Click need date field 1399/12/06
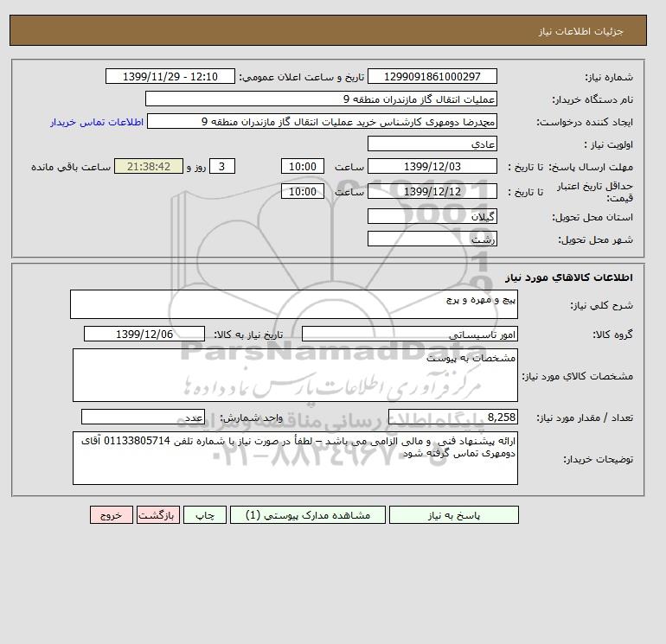Viewport: 666px width, 644px height. pyautogui.click(x=144, y=334)
